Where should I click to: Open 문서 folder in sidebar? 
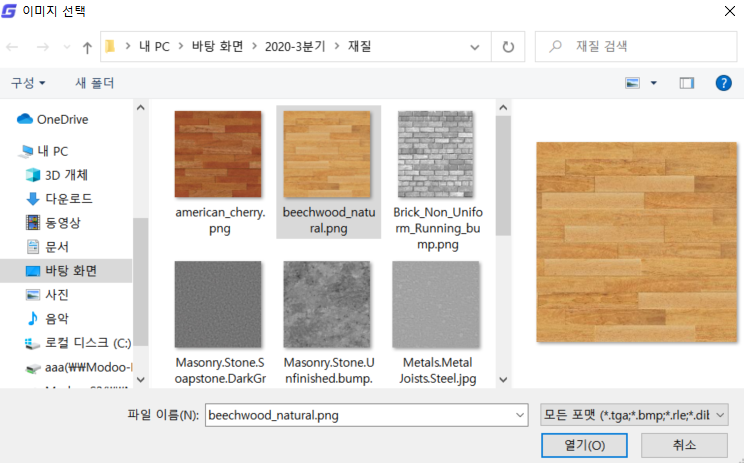coord(47,247)
